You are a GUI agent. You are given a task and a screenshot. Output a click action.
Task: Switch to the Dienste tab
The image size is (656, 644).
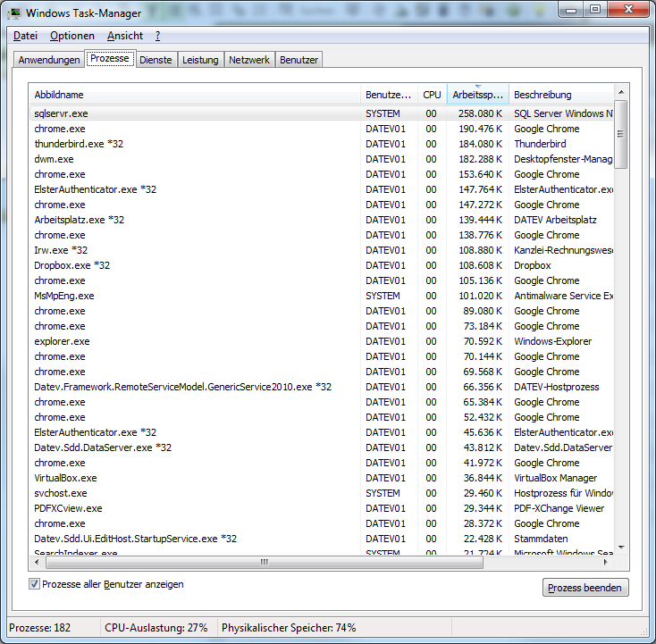(x=156, y=60)
